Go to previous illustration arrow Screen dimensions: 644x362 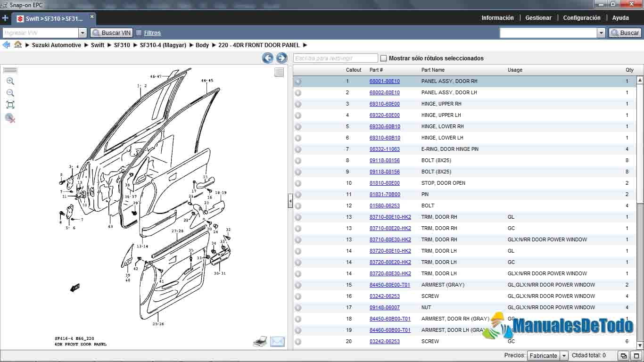(268, 58)
